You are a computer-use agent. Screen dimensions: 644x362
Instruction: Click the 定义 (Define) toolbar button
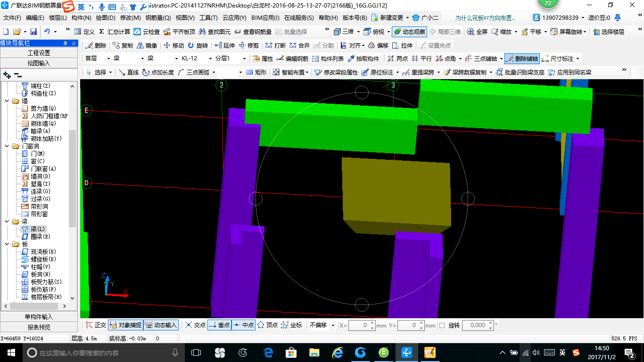pos(85,32)
